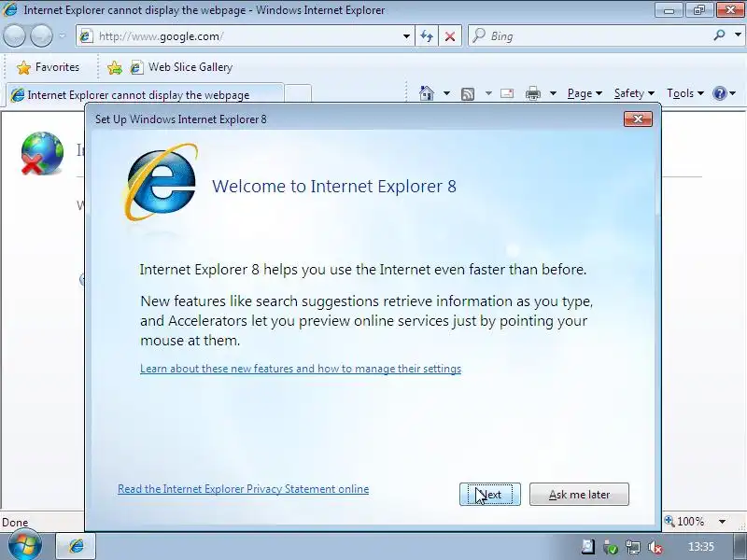Click the 13:35 taskbar clock
747x560 pixels.
(701, 546)
